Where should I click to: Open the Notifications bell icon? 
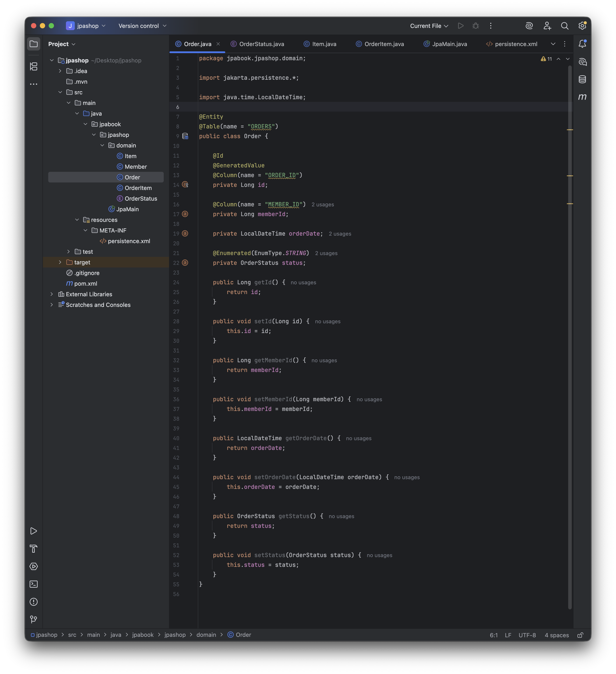(582, 44)
